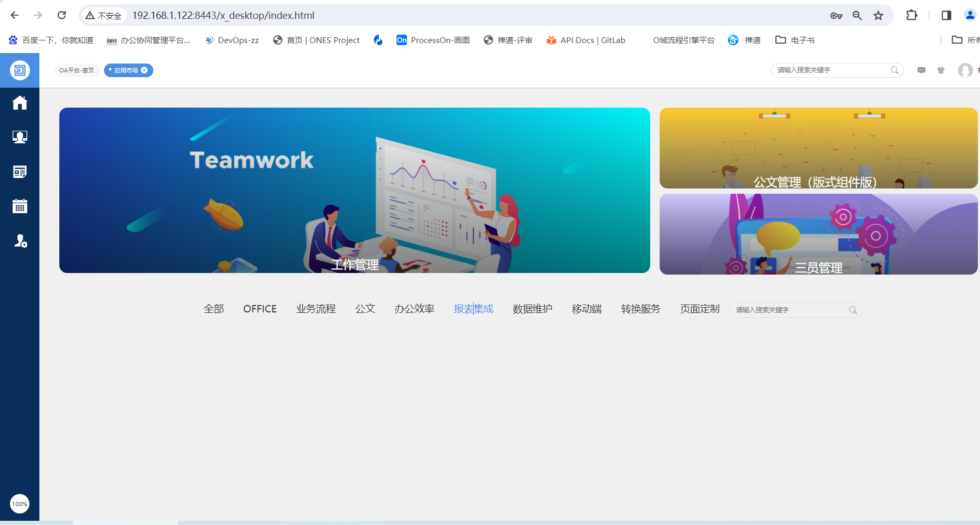Viewport: 980px width, 525px height.
Task: Click the top header search keyword field
Action: tap(832, 70)
